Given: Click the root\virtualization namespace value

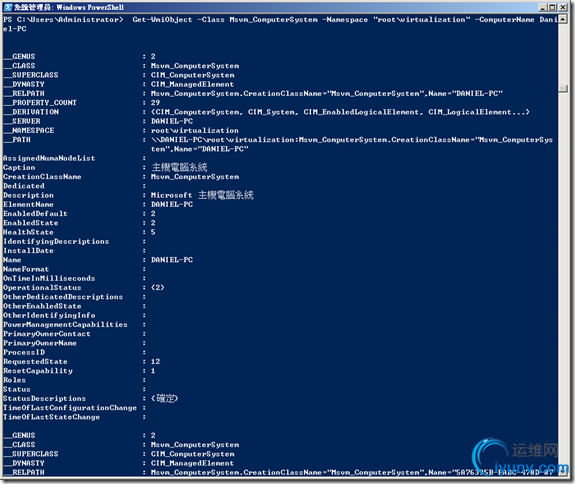Looking at the screenshot, I should pyautogui.click(x=195, y=130).
